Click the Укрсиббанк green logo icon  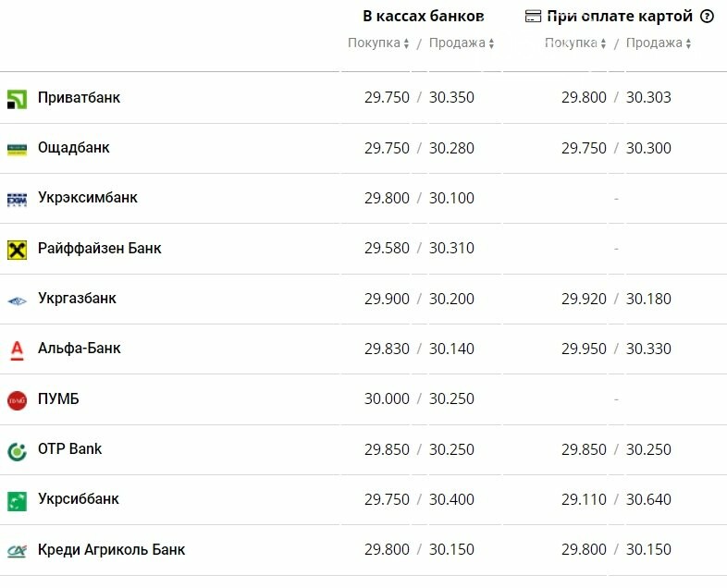click(x=18, y=501)
